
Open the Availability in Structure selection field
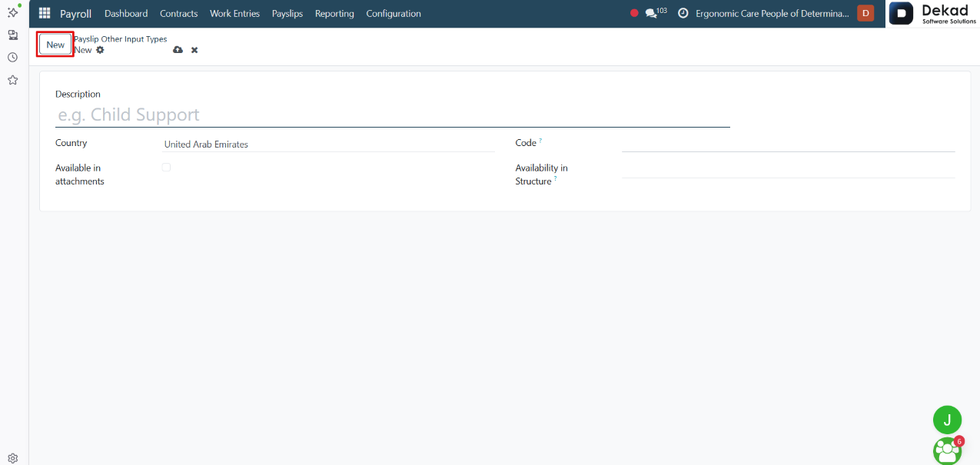[x=788, y=170]
